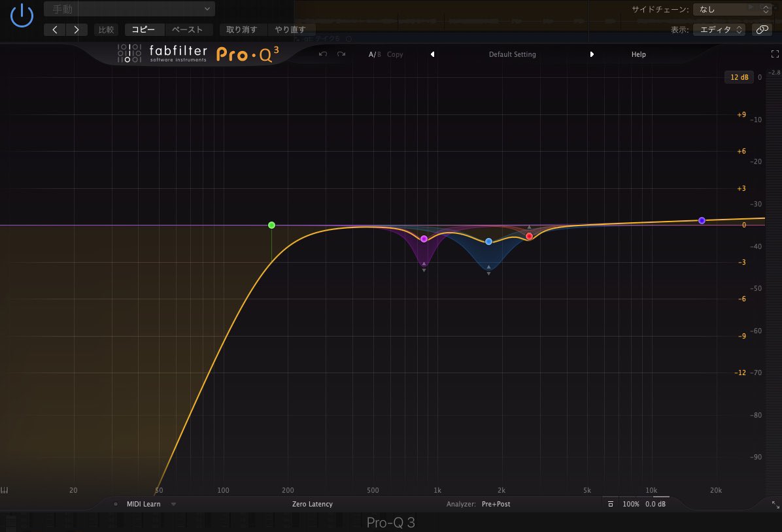This screenshot has height=532, width=782.
Task: Toggle the plugin power bypass button
Action: pos(22,15)
